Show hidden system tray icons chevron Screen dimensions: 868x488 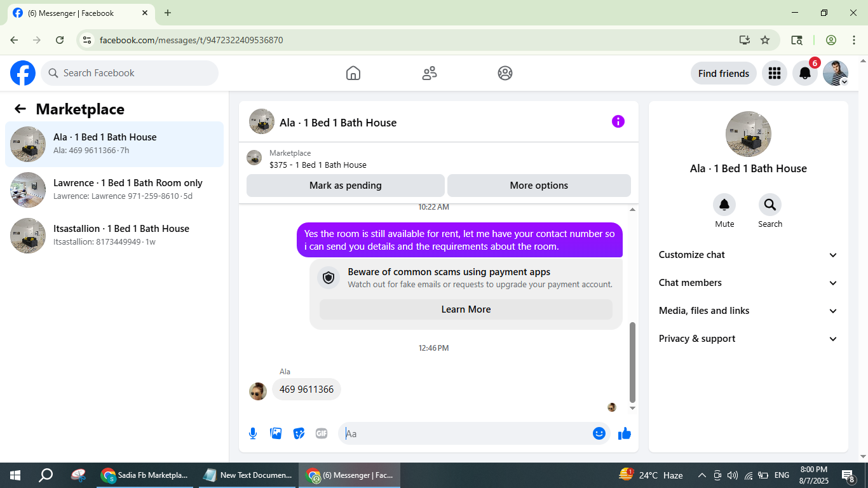click(702, 475)
